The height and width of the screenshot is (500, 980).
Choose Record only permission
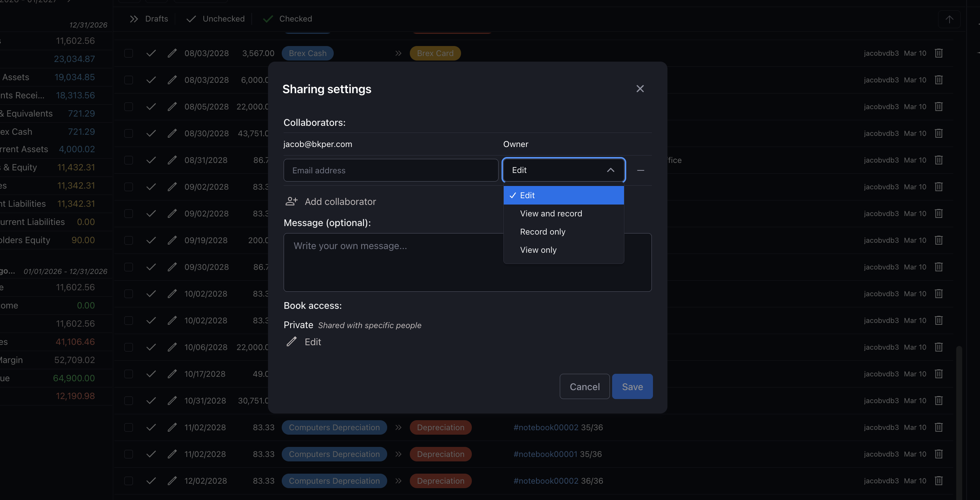563,232
